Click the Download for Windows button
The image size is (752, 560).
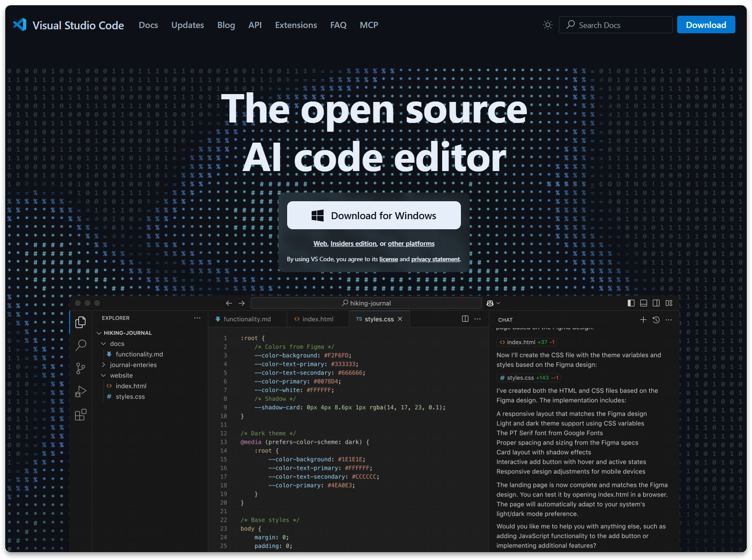click(374, 215)
